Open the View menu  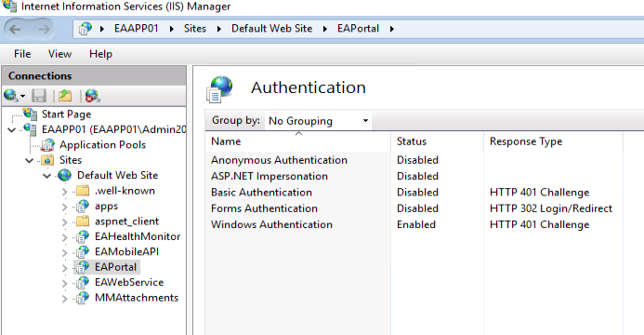[x=59, y=54]
